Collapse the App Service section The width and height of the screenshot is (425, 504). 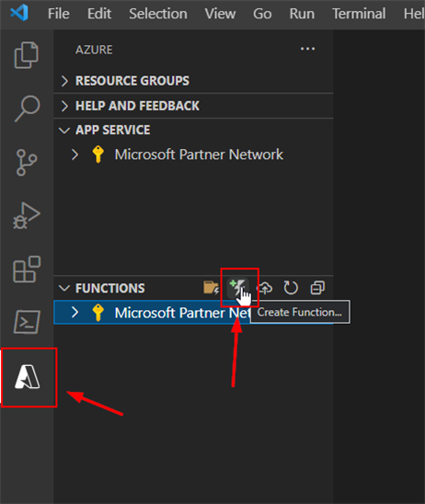pos(64,131)
